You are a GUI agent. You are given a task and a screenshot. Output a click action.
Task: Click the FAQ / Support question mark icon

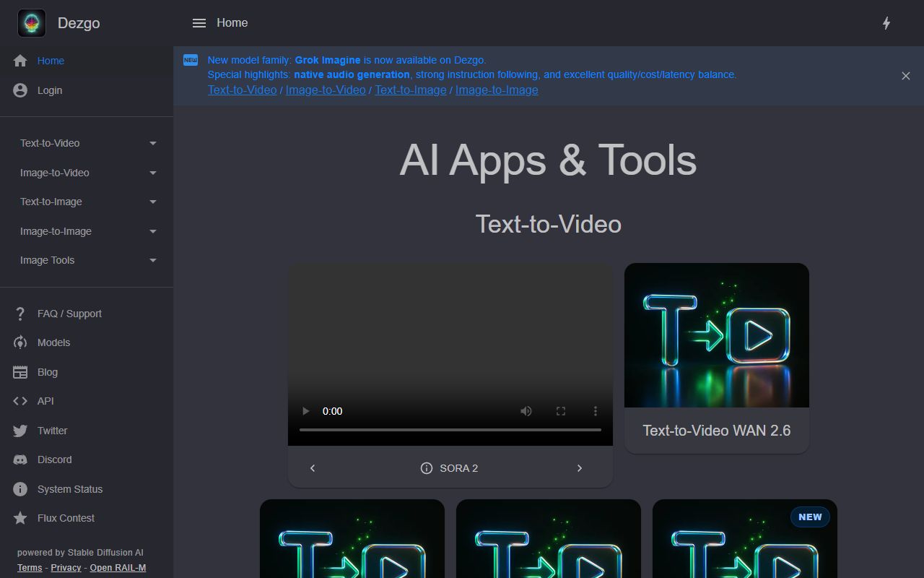point(19,314)
